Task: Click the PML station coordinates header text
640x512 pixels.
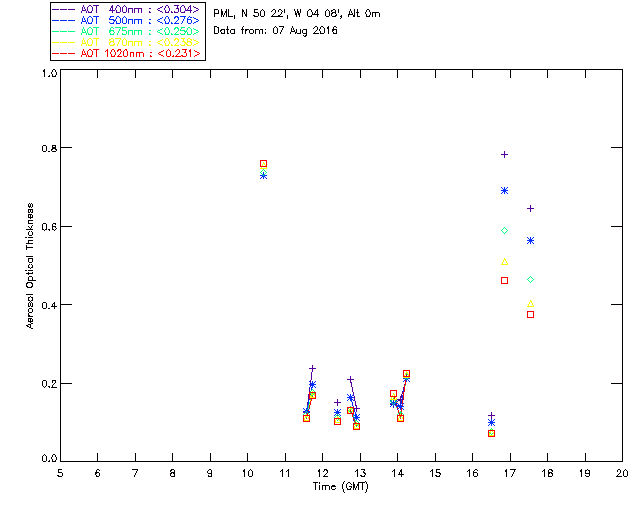Action: tap(297, 14)
